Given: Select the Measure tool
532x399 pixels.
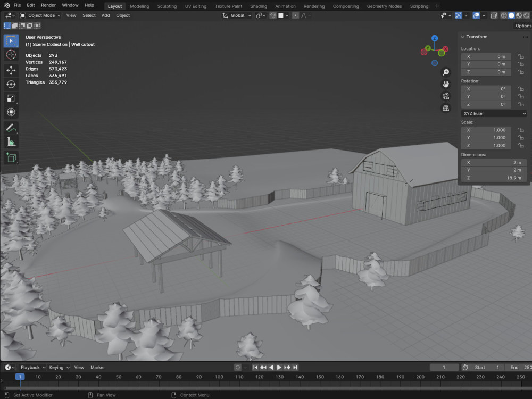Looking at the screenshot, I should pyautogui.click(x=11, y=142).
